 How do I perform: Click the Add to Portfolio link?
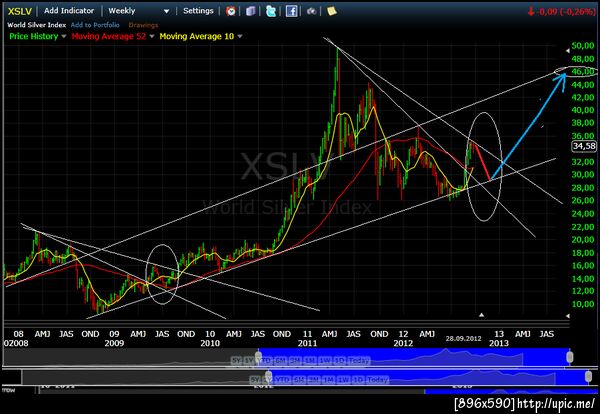[95, 25]
